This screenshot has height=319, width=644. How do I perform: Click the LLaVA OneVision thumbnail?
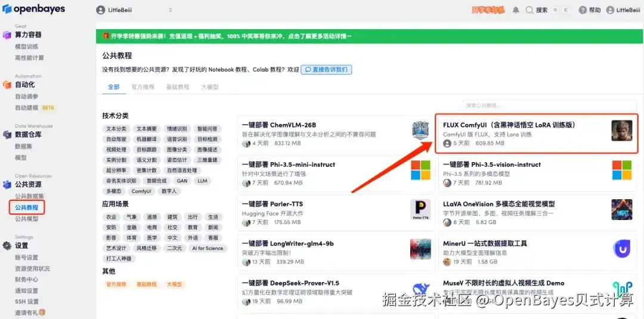[x=622, y=209]
